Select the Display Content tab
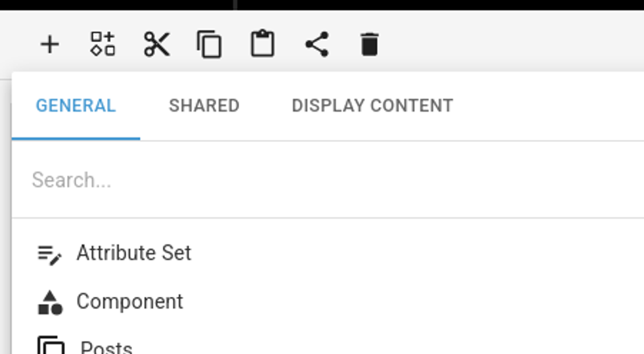Viewport: 644px width, 354px height. coord(372,106)
